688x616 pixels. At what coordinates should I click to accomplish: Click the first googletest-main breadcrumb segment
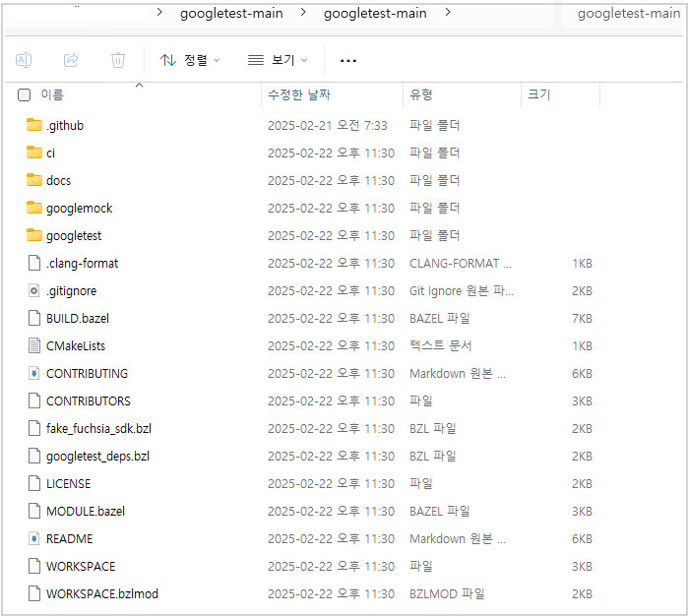coord(231,14)
